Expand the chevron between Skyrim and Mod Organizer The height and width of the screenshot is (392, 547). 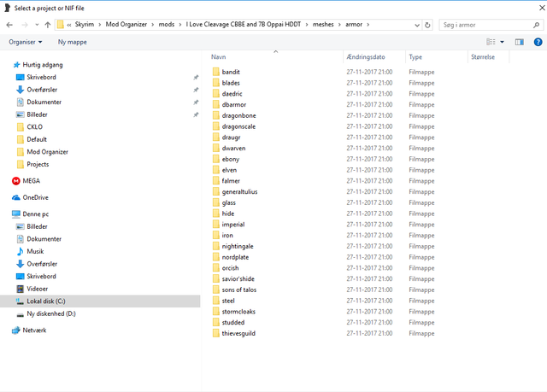tap(100, 25)
